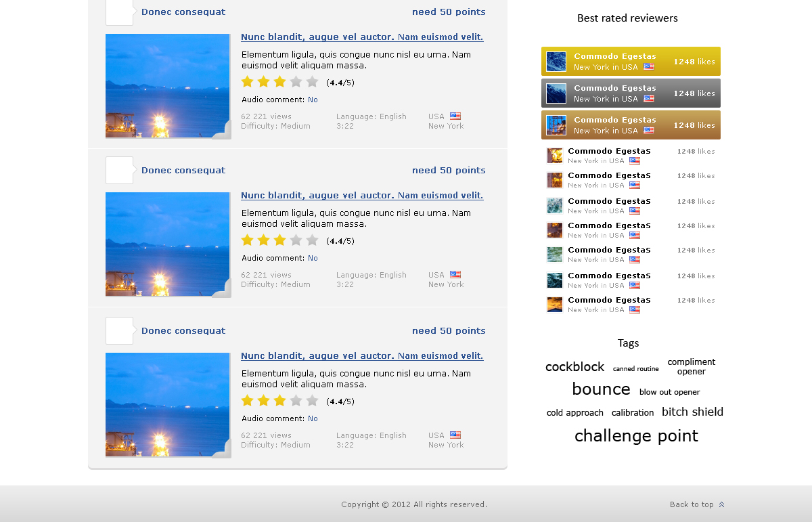Viewport: 812px width, 522px height.
Task: Click the USA flag in the third review card
Action: (x=455, y=435)
